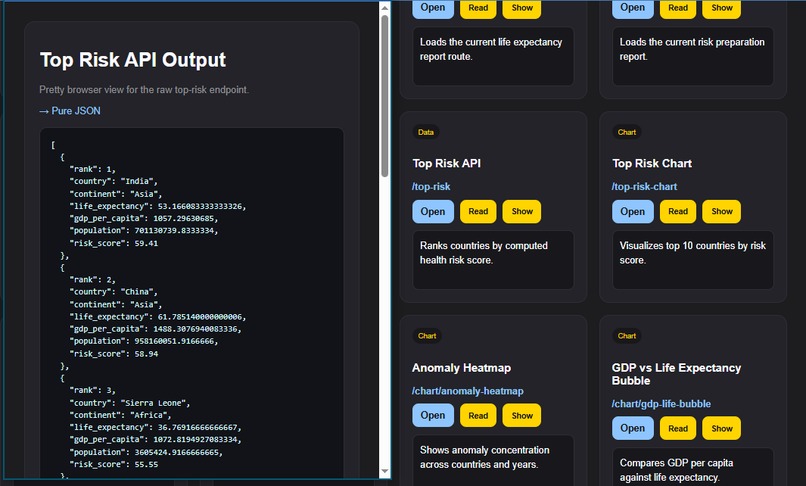
Task: Click "Shows anomaly concentration" description text
Action: pos(484,457)
